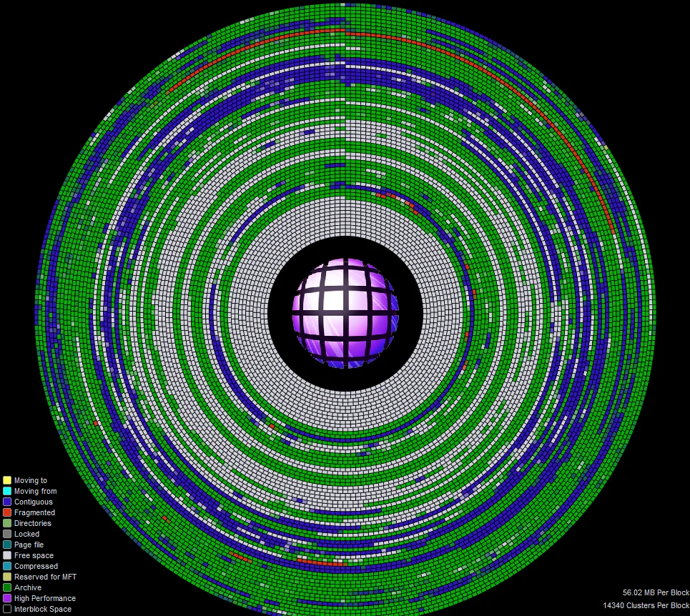
Task: Click the purple High Performance swatch
Action: pyautogui.click(x=7, y=598)
